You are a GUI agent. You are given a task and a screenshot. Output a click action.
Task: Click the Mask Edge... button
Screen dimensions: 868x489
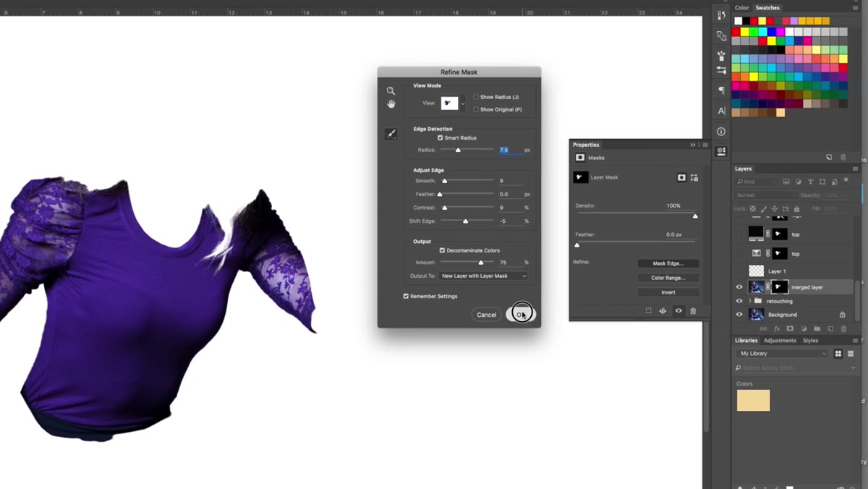point(668,263)
